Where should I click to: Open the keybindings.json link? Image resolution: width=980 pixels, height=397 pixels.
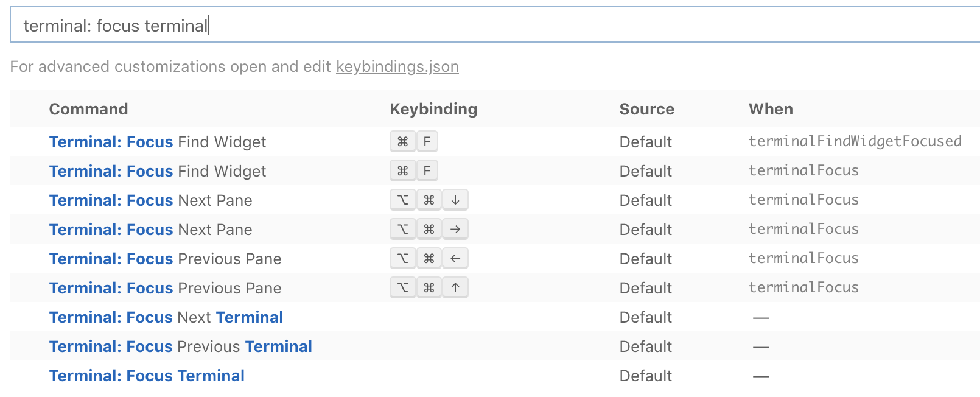(396, 66)
